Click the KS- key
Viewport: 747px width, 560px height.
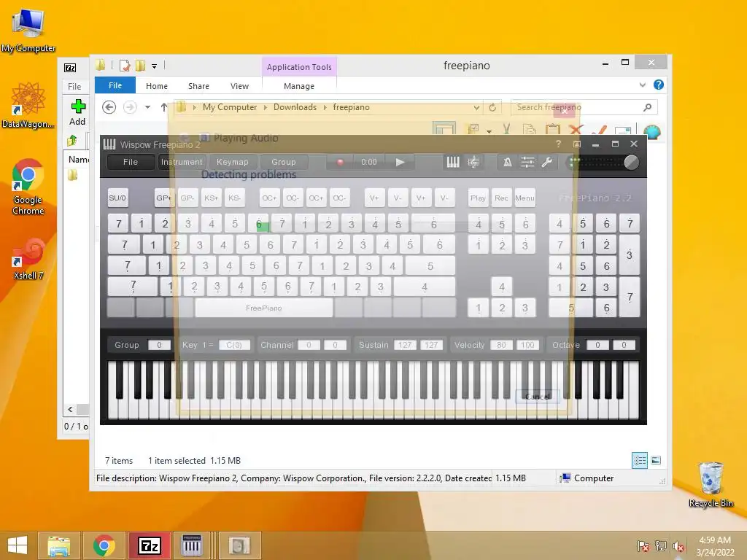tap(234, 198)
